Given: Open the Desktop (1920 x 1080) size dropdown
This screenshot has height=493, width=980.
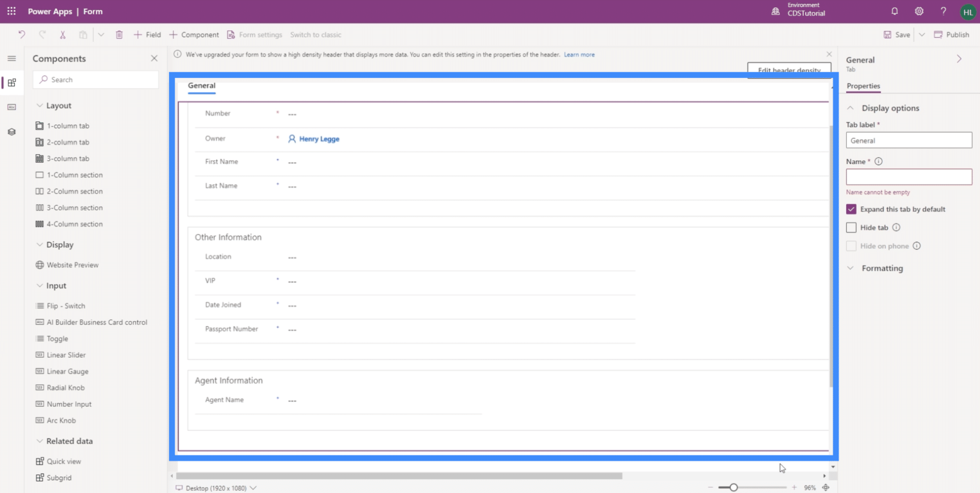Looking at the screenshot, I should 216,488.
